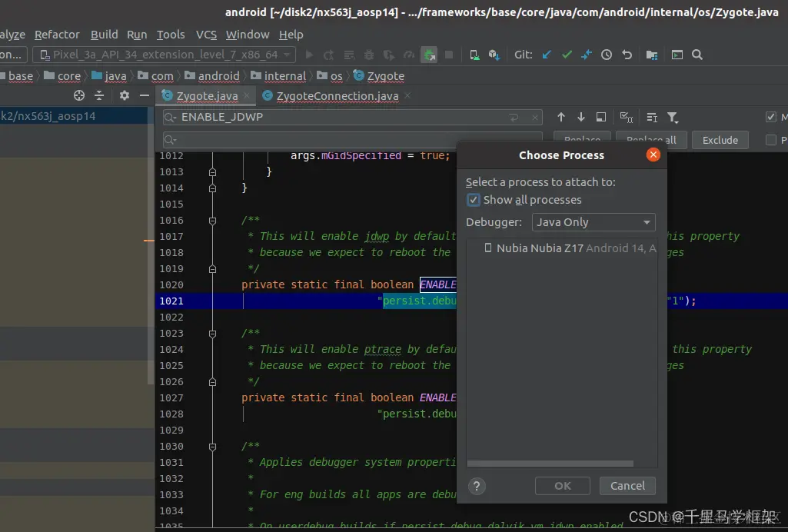Collapse code fold at line 1023
Screen dimensions: 788x532
[213, 334]
